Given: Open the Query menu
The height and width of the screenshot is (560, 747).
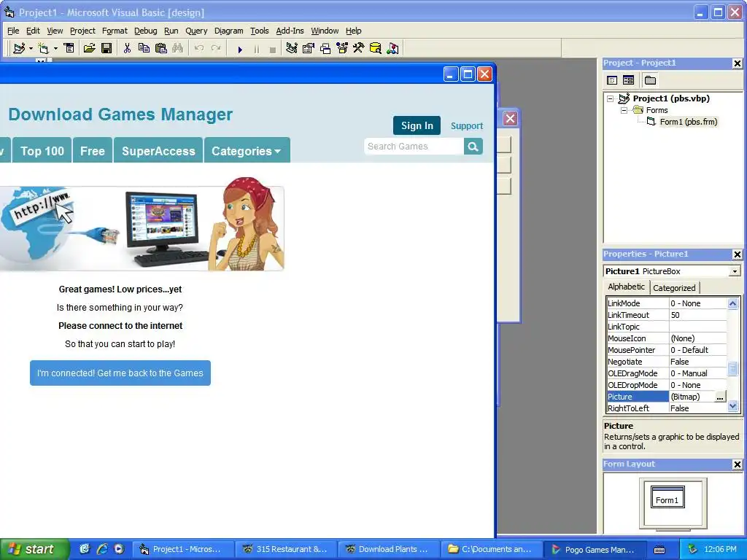Looking at the screenshot, I should pos(196,31).
